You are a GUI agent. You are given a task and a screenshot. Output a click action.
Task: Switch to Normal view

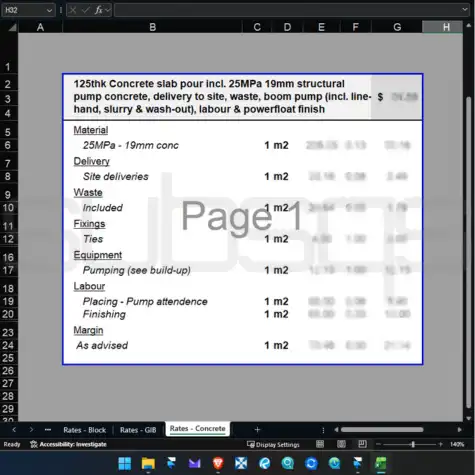320,444
